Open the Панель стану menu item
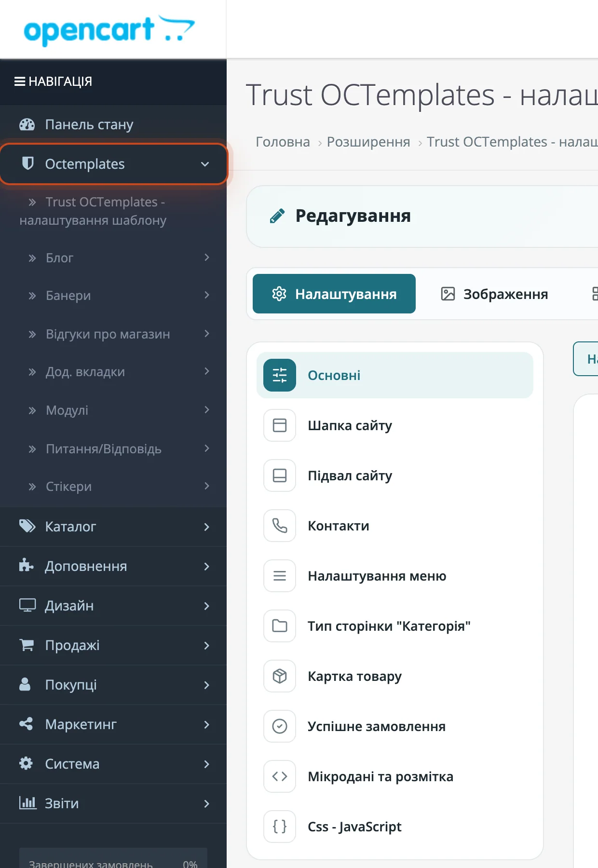 point(113,124)
